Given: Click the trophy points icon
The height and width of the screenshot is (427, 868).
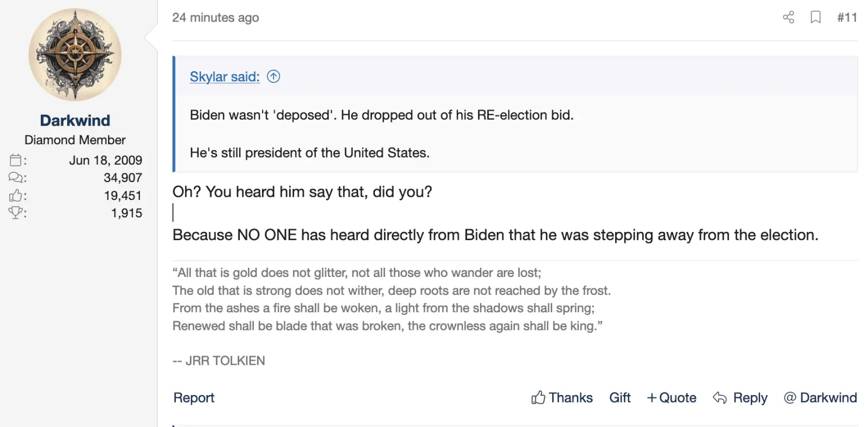Looking at the screenshot, I should [16, 213].
